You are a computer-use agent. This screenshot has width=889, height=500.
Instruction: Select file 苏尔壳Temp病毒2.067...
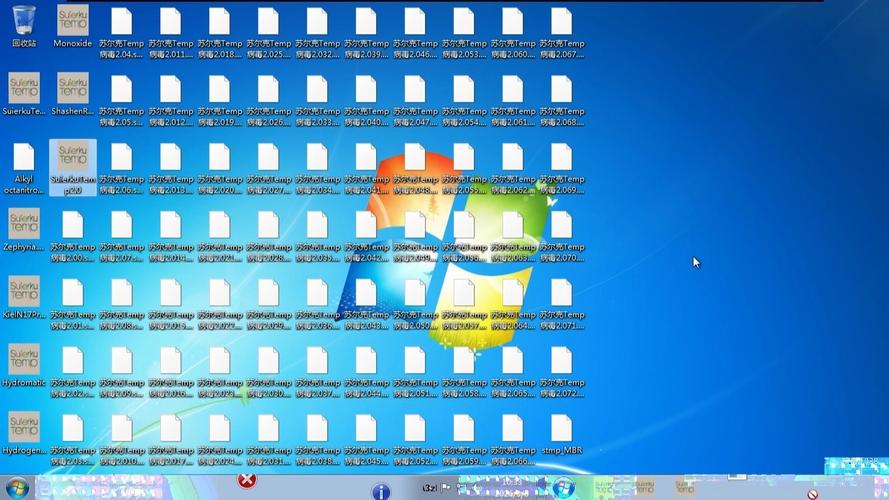[561, 33]
